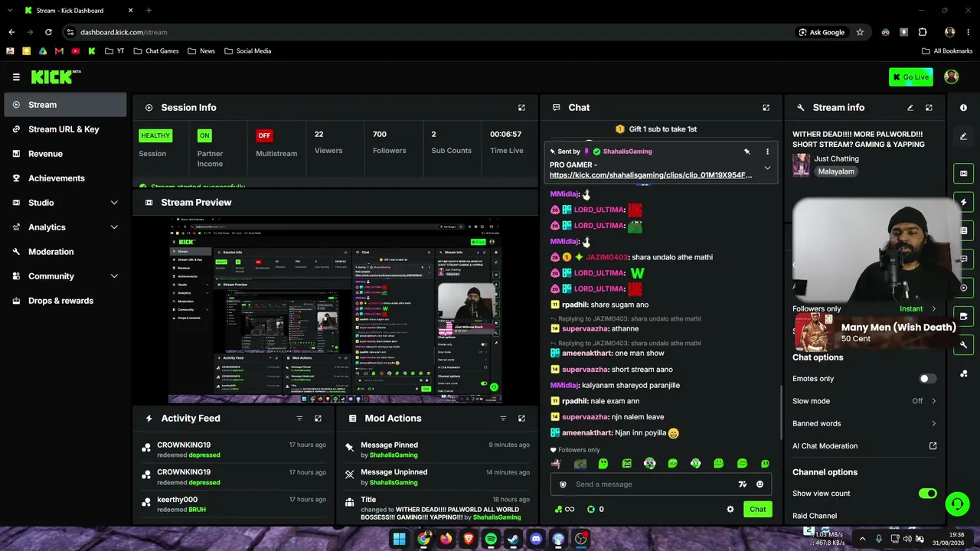This screenshot has width=980, height=551.
Task: Maximize the Mod Actions panel
Action: point(521,419)
